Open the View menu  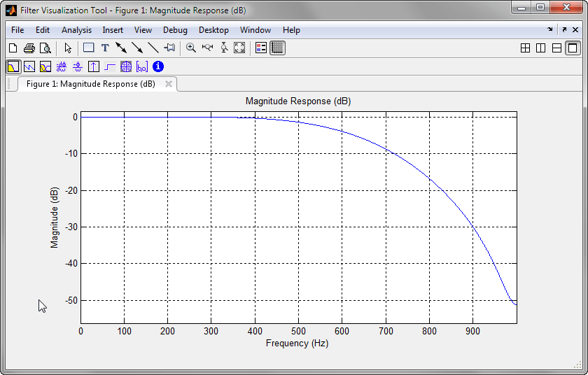coord(143,30)
